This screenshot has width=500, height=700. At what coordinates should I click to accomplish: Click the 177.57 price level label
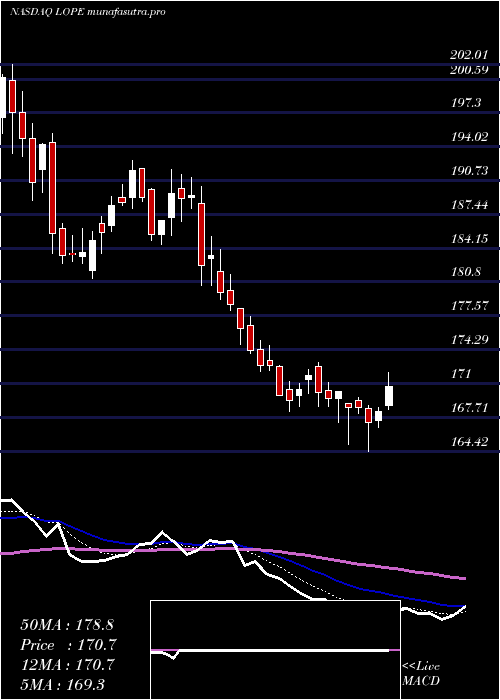click(x=469, y=306)
